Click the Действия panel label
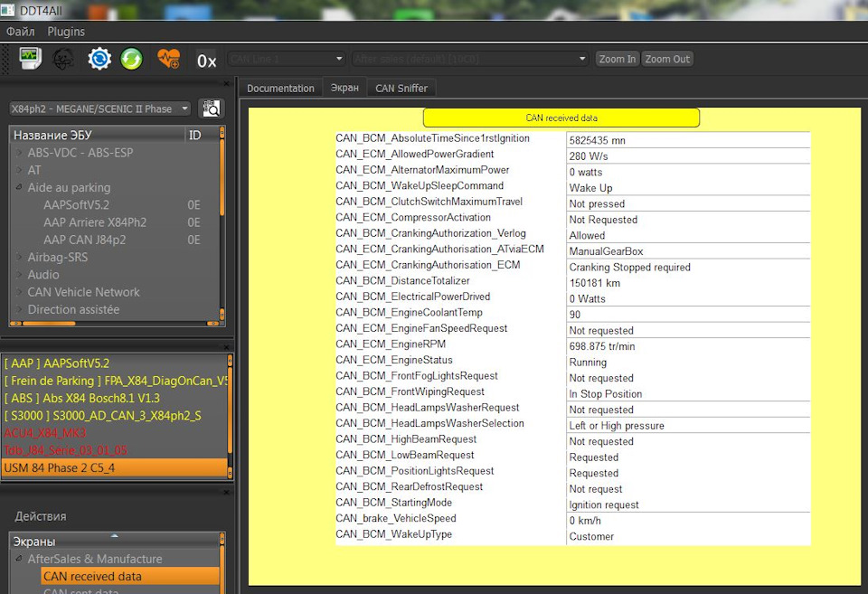 coord(41,516)
